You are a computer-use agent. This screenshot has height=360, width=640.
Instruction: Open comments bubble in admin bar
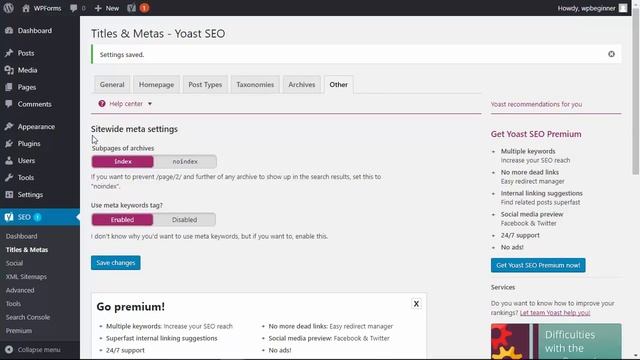point(73,8)
